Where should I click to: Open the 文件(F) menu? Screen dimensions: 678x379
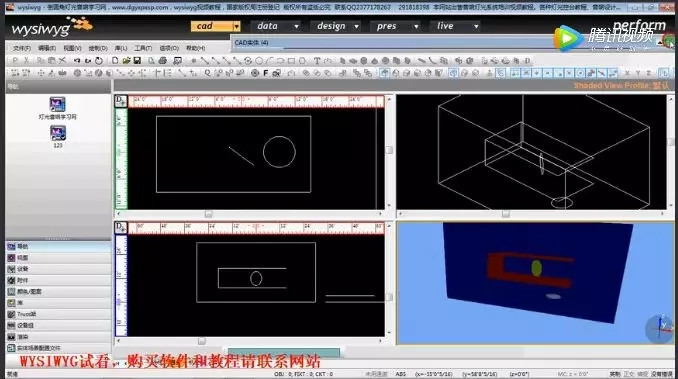(22, 48)
